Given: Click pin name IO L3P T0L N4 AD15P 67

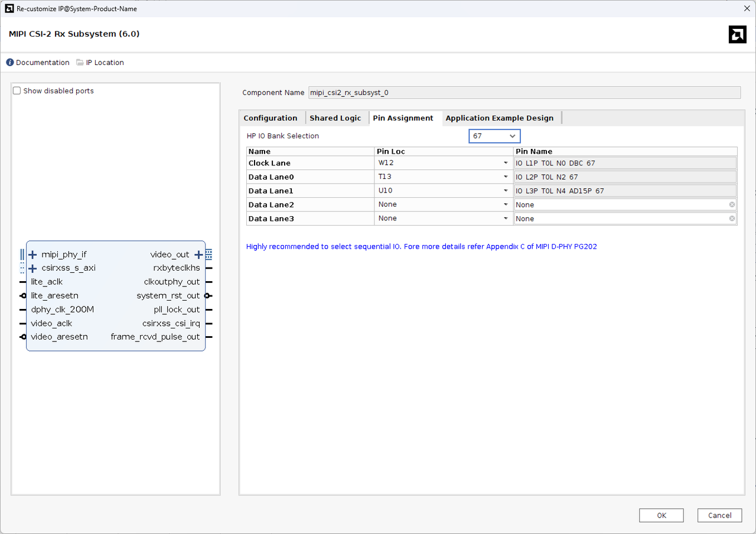Looking at the screenshot, I should pyautogui.click(x=625, y=191).
